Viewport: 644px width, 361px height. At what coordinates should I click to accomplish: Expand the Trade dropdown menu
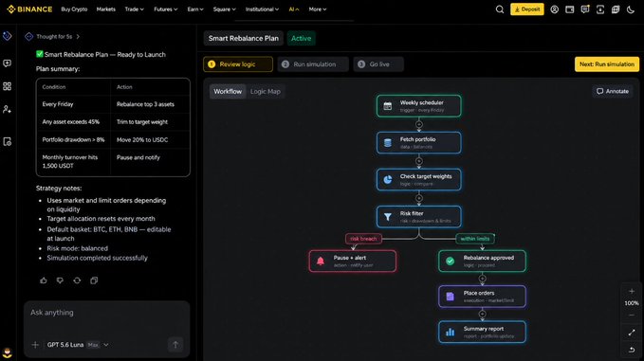[135, 9]
